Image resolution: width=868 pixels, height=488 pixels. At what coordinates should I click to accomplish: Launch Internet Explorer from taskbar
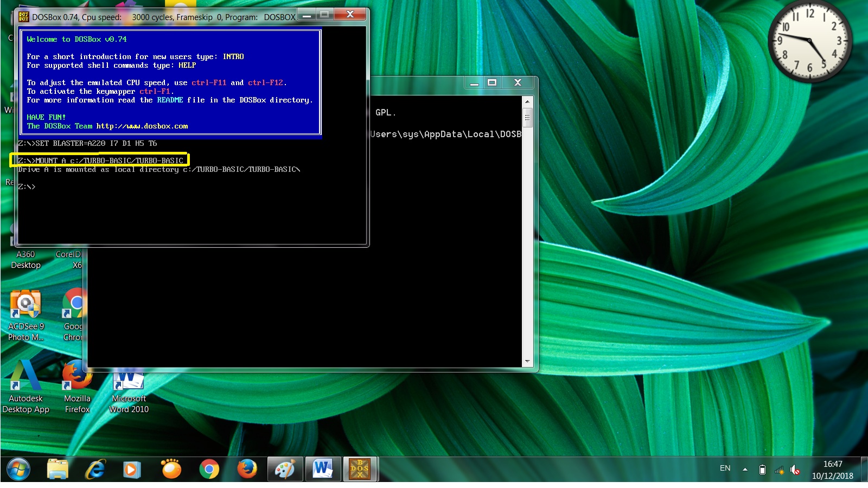(95, 469)
